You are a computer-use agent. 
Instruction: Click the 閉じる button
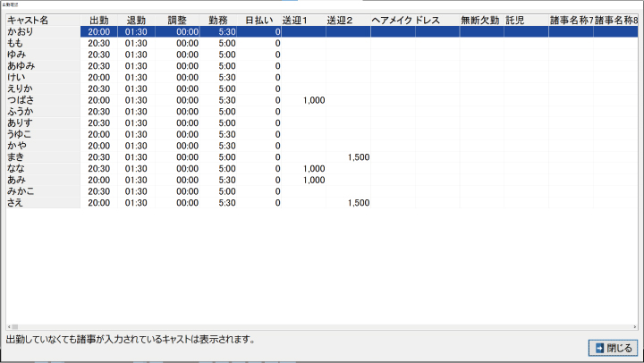(x=612, y=348)
